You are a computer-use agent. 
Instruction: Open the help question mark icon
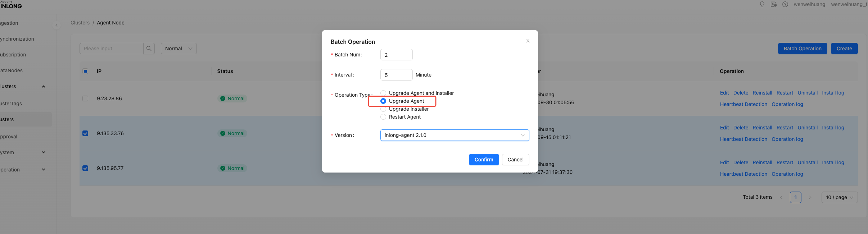785,4
